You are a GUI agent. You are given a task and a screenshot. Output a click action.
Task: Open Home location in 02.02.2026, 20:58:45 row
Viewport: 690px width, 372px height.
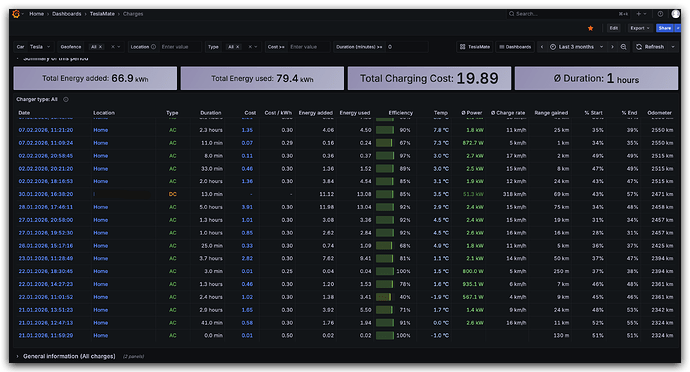[x=100, y=156]
